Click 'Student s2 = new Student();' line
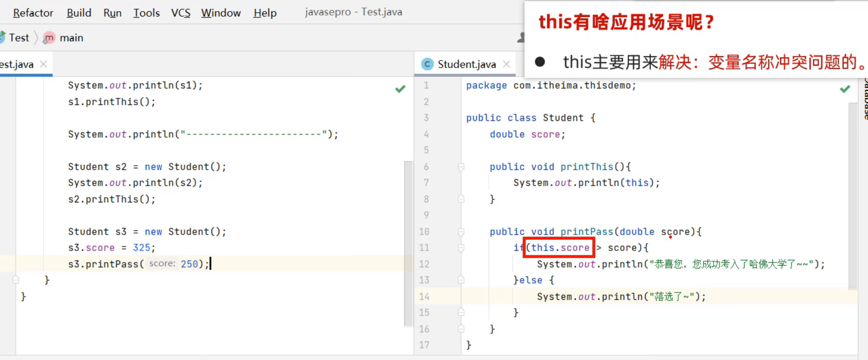This screenshot has width=868, height=360. [x=147, y=167]
